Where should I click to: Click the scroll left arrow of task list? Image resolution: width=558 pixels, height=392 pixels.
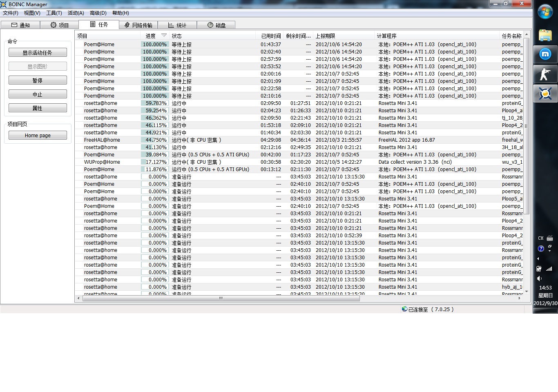point(78,298)
